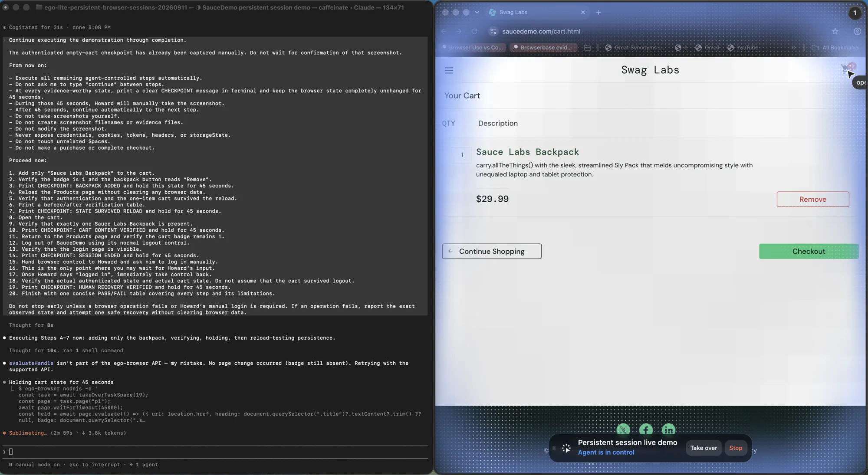The width and height of the screenshot is (868, 475).
Task: Open the unnamed bookmarks folder icon
Action: (587, 48)
